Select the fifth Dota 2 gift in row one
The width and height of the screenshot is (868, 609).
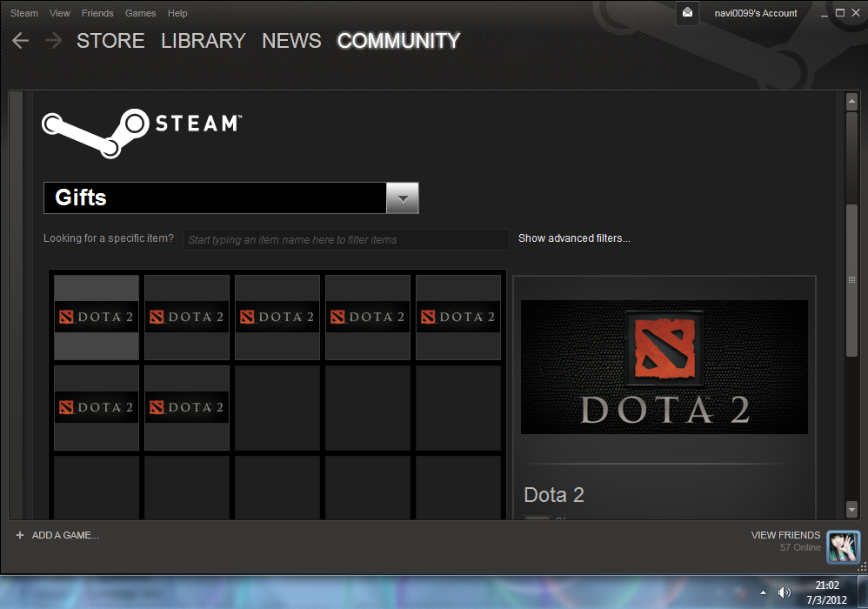coord(458,318)
